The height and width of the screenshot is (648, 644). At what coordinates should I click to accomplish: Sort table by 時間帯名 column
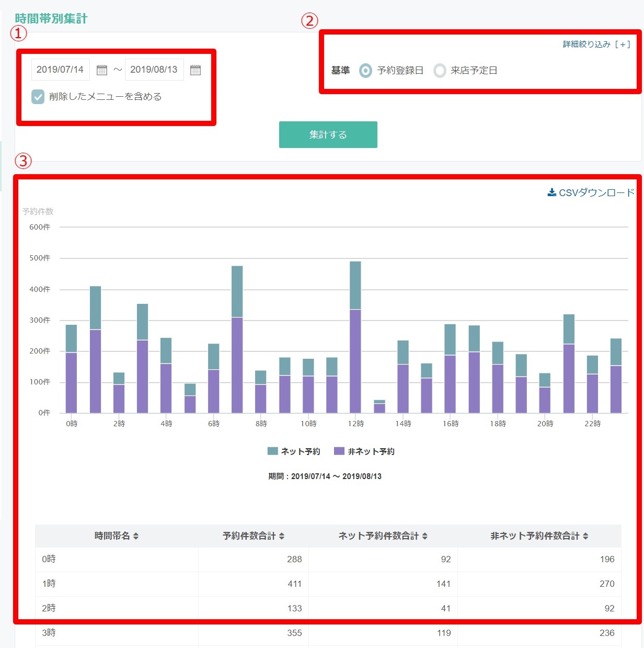click(117, 536)
